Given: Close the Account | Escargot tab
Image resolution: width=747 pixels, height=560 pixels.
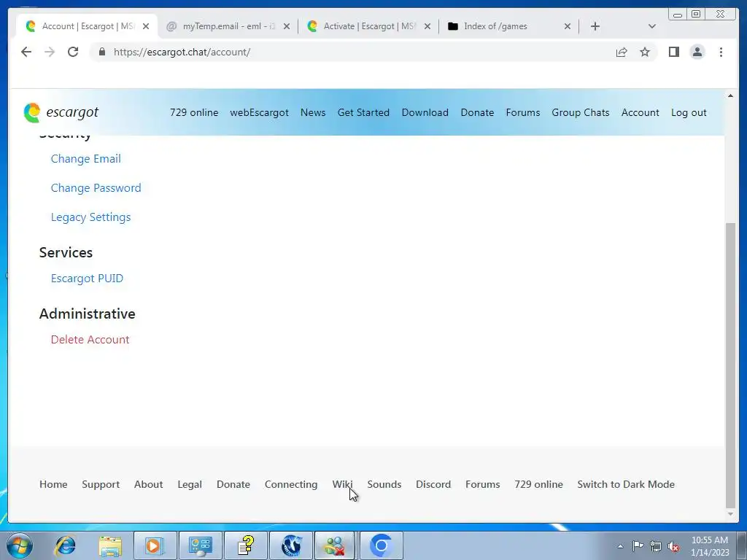Looking at the screenshot, I should 146,26.
